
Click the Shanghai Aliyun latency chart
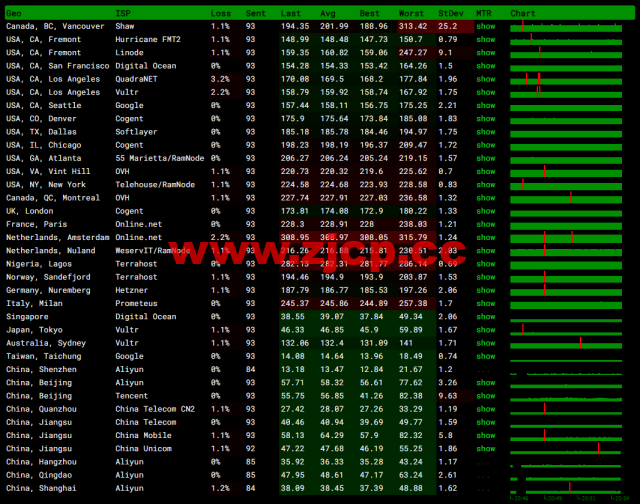pyautogui.click(x=566, y=488)
